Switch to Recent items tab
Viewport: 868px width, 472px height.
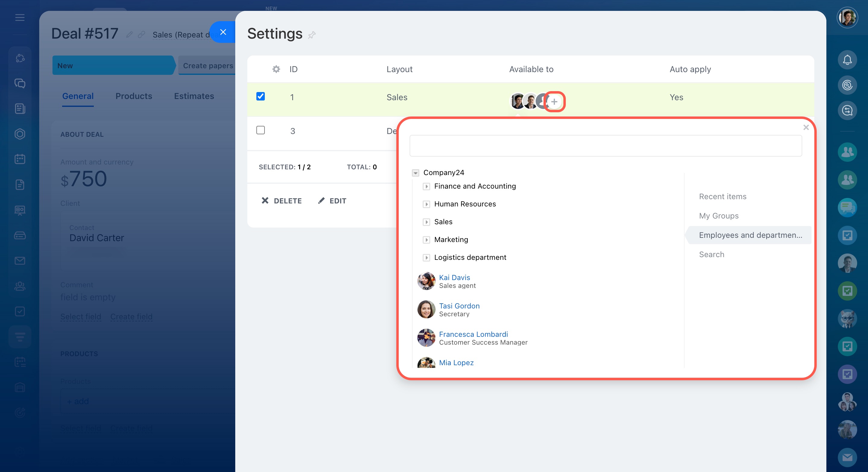click(x=722, y=196)
